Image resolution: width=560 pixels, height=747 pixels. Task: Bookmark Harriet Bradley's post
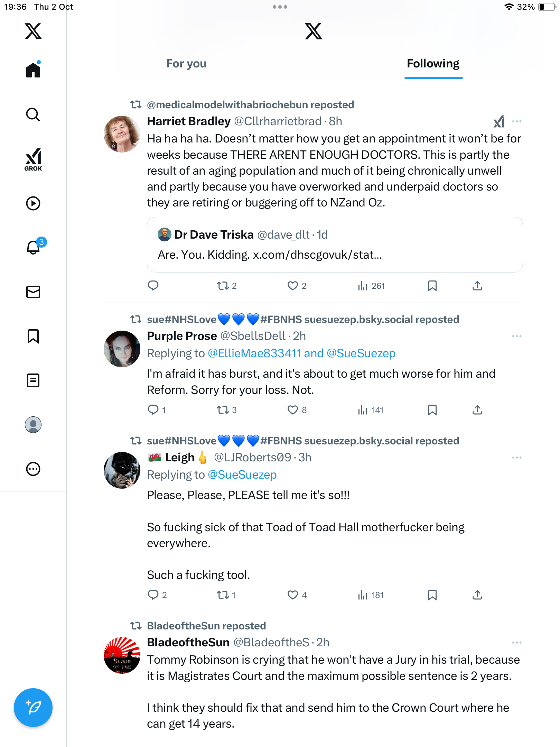point(432,286)
